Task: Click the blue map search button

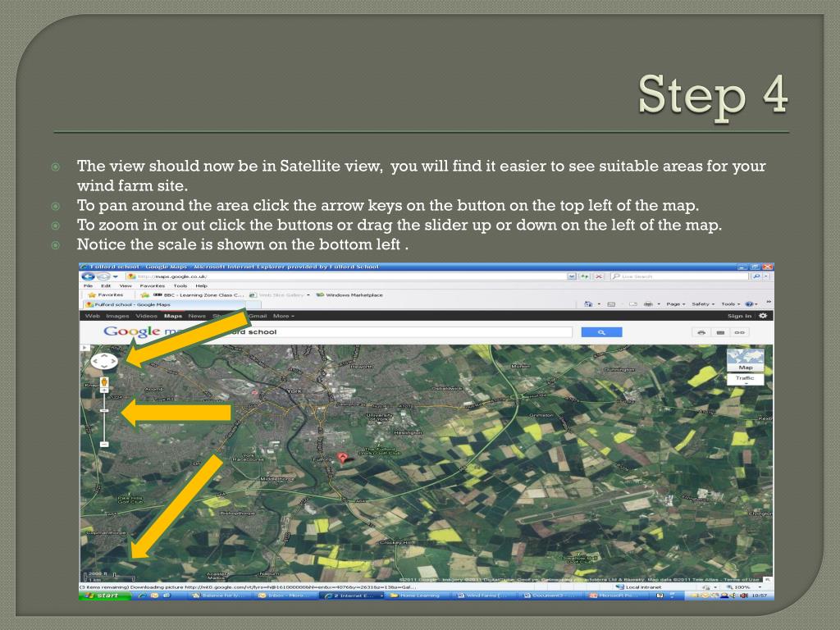Action: pos(601,333)
